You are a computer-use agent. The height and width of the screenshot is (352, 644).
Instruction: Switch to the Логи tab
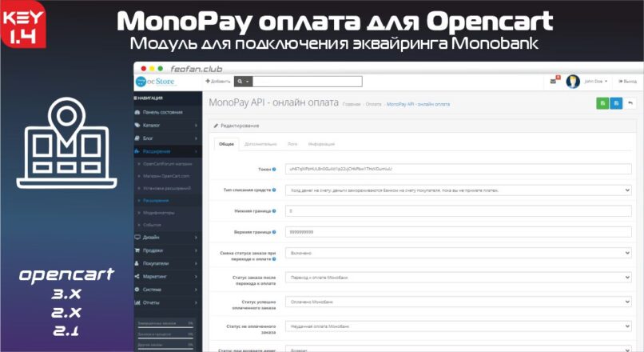(x=292, y=144)
